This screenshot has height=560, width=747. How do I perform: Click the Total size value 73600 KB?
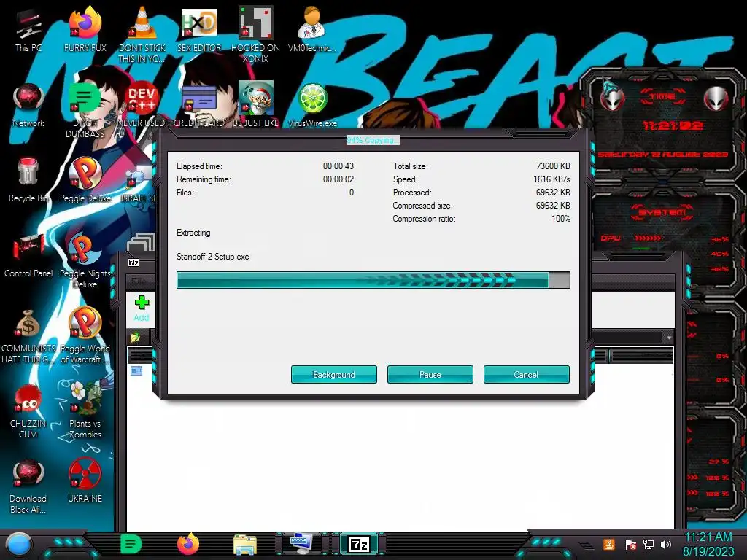pyautogui.click(x=553, y=166)
